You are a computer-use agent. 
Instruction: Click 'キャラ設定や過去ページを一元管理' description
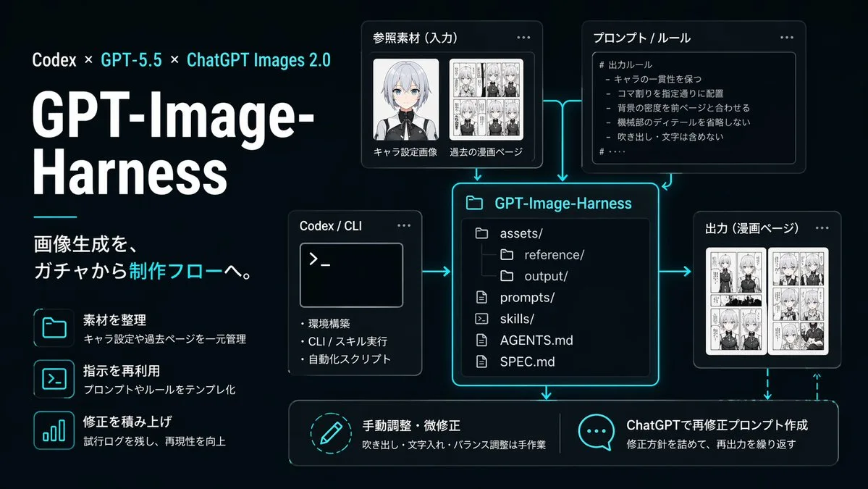(x=164, y=339)
